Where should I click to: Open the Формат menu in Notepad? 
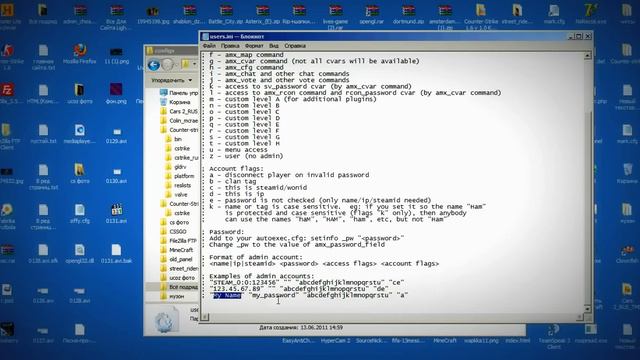(254, 46)
